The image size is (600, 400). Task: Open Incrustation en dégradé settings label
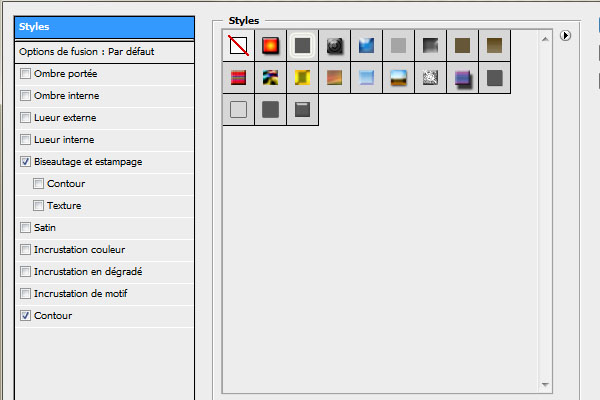(x=88, y=272)
